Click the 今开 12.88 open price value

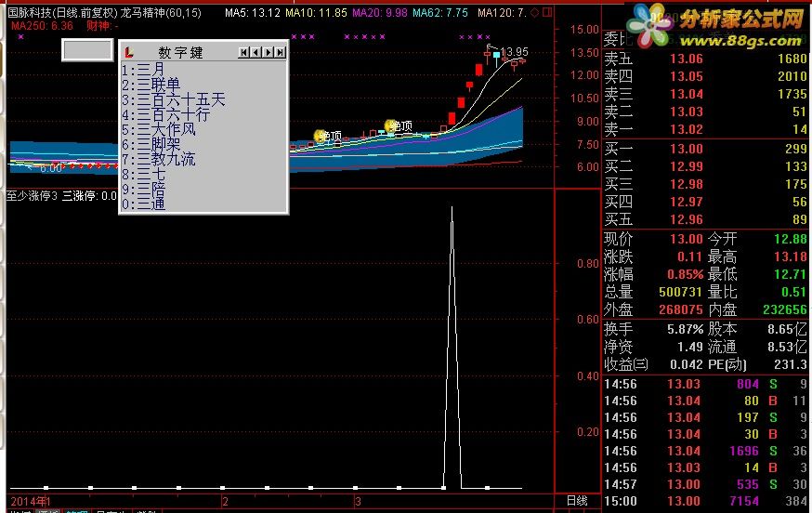(791, 239)
